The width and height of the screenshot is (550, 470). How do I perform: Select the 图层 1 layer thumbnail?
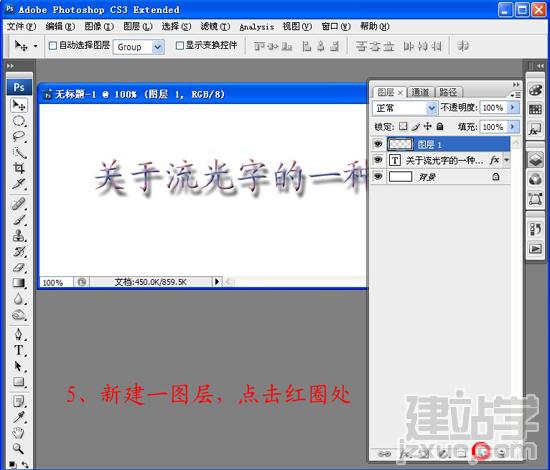(x=400, y=144)
